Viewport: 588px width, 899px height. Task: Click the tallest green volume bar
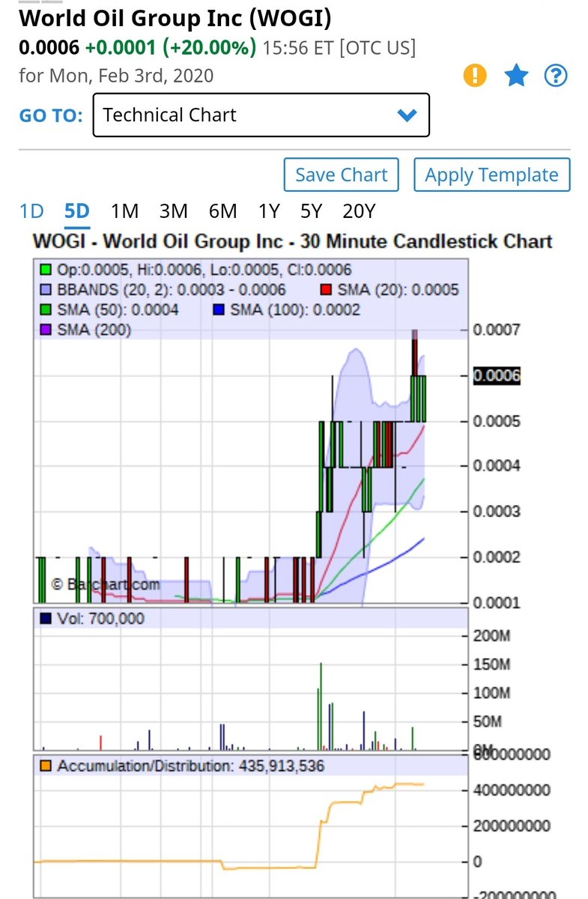tap(321, 706)
